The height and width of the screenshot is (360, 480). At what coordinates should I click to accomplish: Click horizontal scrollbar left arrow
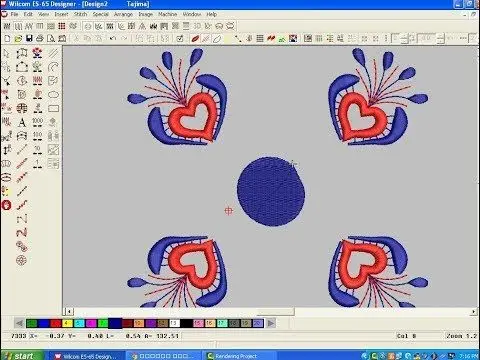click(69, 311)
